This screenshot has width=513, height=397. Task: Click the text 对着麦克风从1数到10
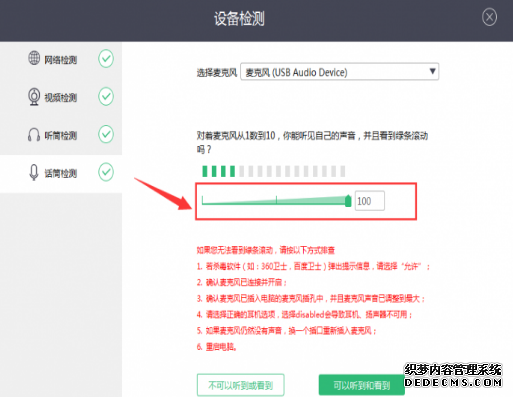[236, 136]
